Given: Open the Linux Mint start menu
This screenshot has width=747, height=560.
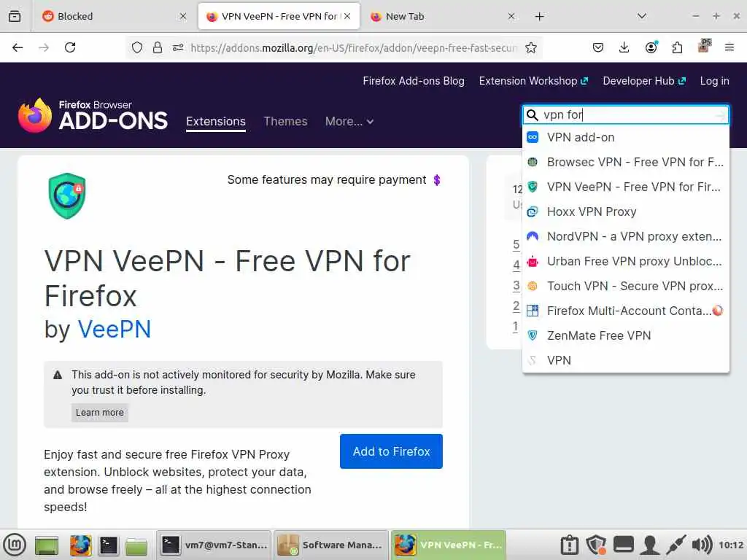Looking at the screenshot, I should click(x=15, y=545).
